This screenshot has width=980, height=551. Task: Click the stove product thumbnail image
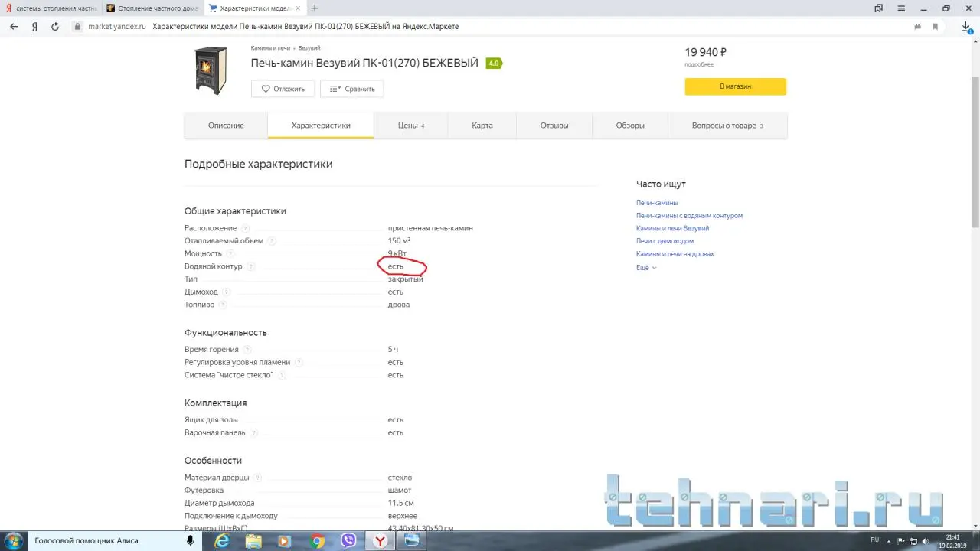(210, 70)
